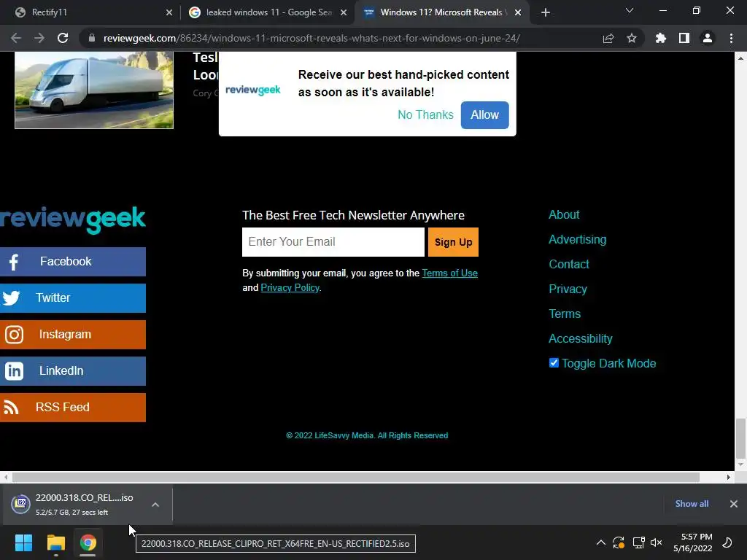Click the newsletter Sign Up button

pyautogui.click(x=453, y=242)
